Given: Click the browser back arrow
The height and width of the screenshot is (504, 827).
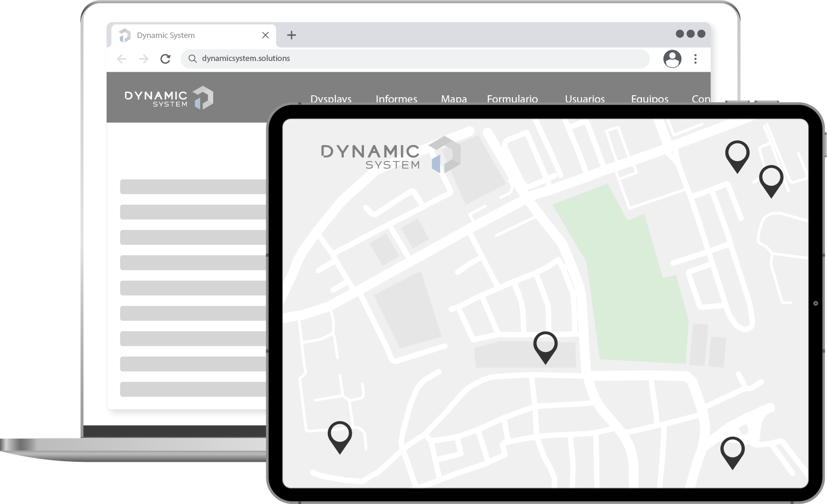Looking at the screenshot, I should coord(122,59).
